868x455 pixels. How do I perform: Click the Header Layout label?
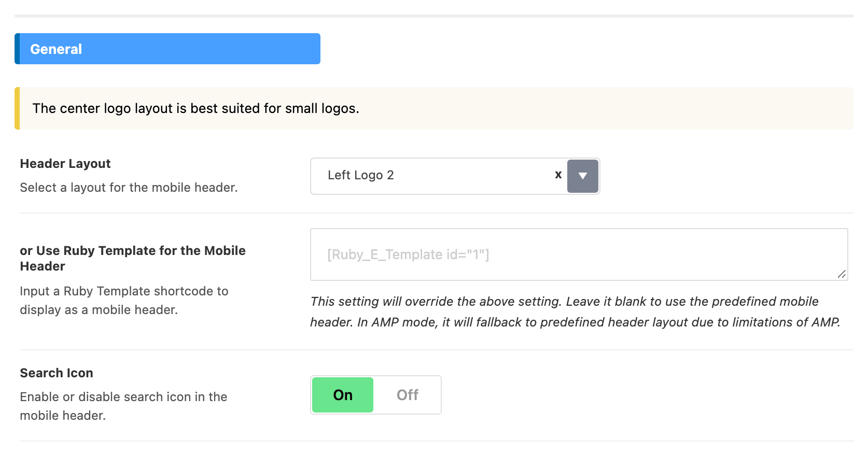65,164
